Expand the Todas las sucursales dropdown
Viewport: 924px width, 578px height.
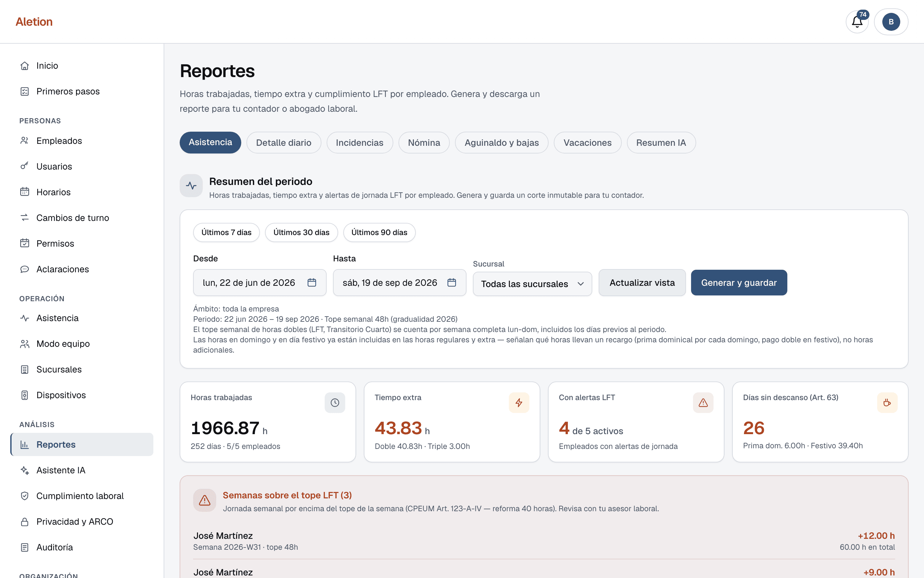click(532, 284)
